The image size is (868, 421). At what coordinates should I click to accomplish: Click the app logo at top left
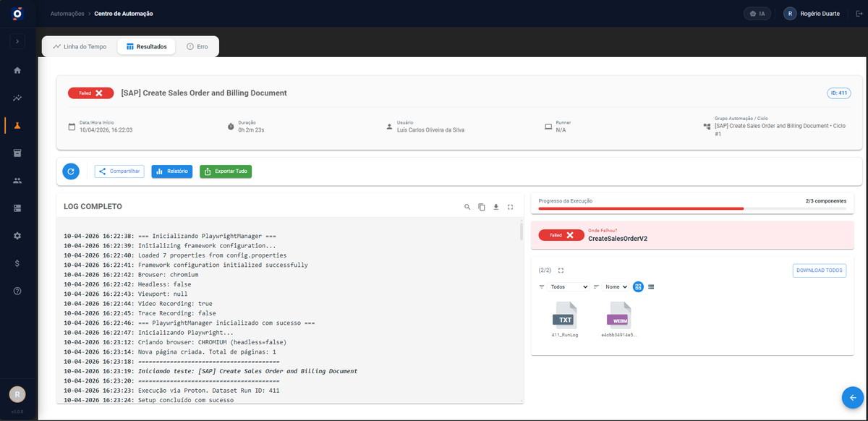click(x=17, y=14)
